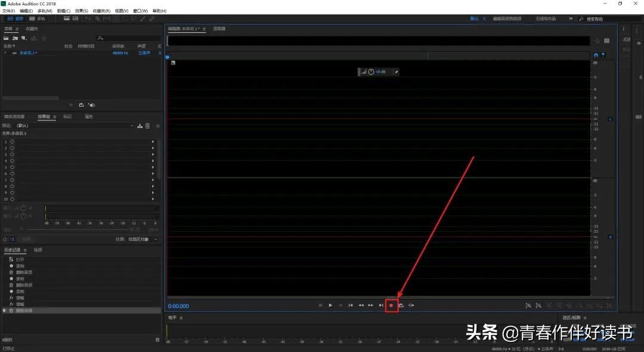
Task: Expand the 未命名1 file in Files panel
Action: click(x=4, y=52)
